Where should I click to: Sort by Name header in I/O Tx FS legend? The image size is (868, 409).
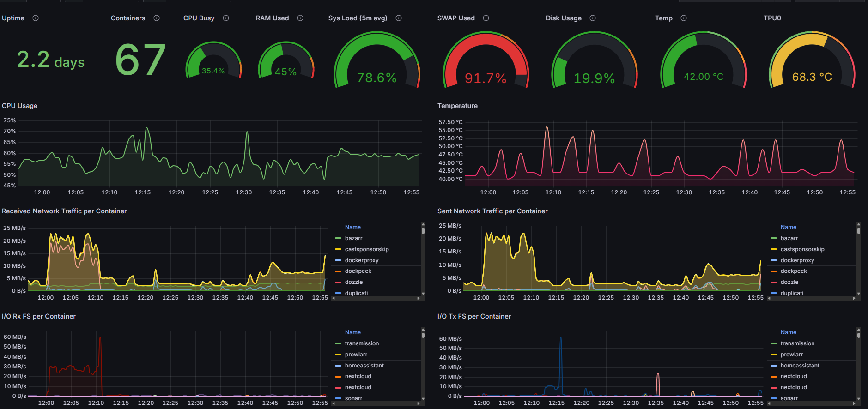pos(788,332)
